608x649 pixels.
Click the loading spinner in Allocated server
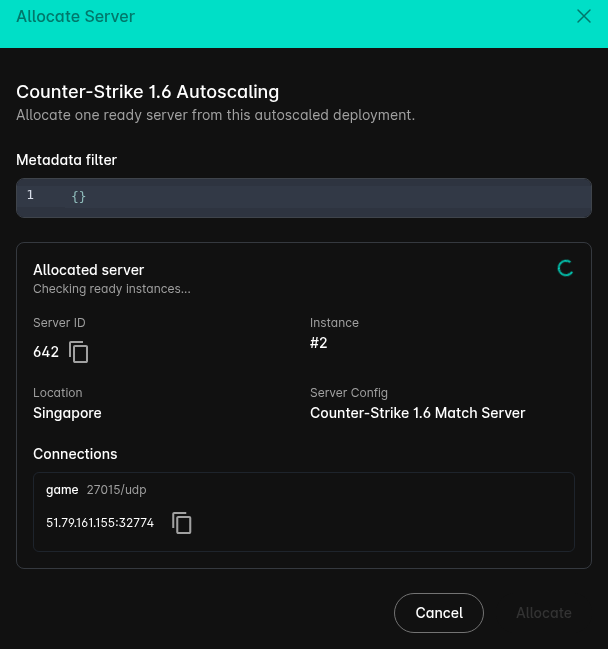point(565,268)
